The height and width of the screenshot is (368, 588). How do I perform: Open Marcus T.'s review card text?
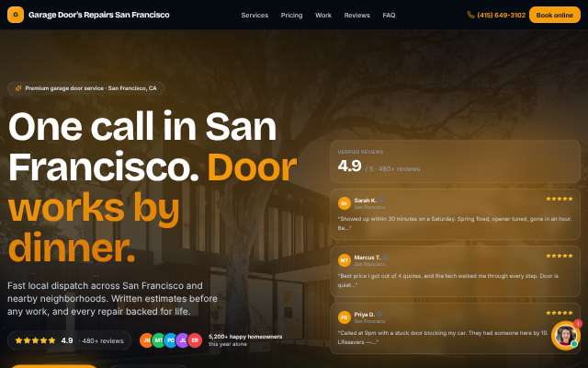(x=448, y=281)
